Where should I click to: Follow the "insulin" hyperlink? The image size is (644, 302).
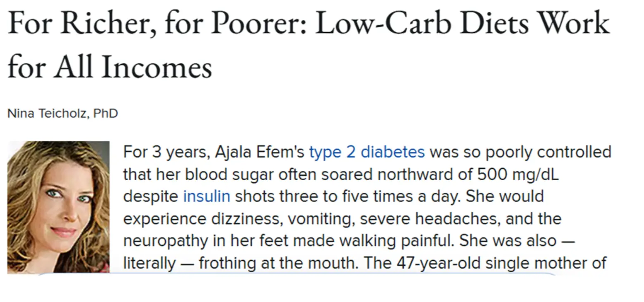pyautogui.click(x=206, y=196)
